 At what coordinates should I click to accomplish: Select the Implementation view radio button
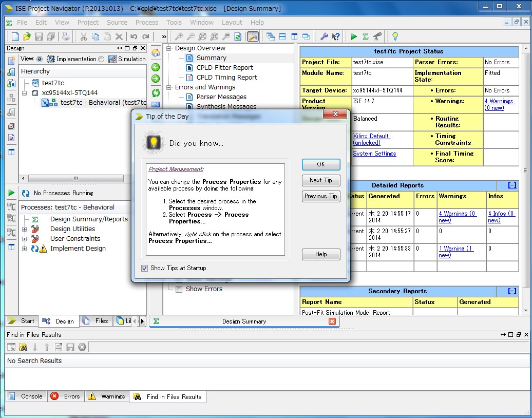pos(40,59)
